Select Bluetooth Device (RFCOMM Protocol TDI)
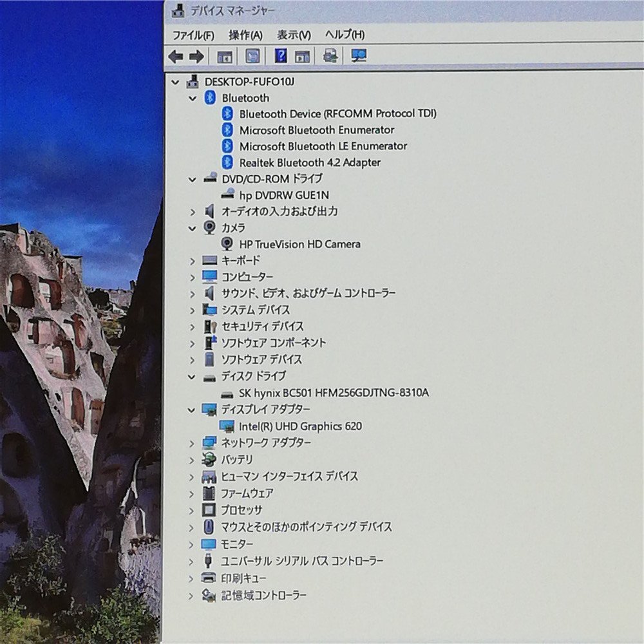 (x=337, y=114)
